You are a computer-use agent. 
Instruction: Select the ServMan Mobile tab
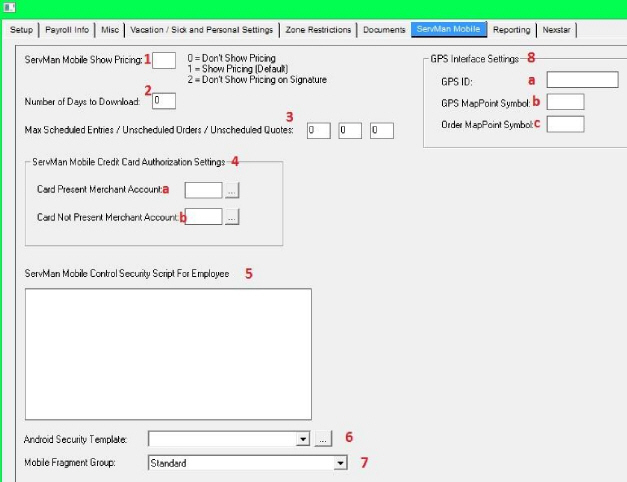[x=449, y=29]
